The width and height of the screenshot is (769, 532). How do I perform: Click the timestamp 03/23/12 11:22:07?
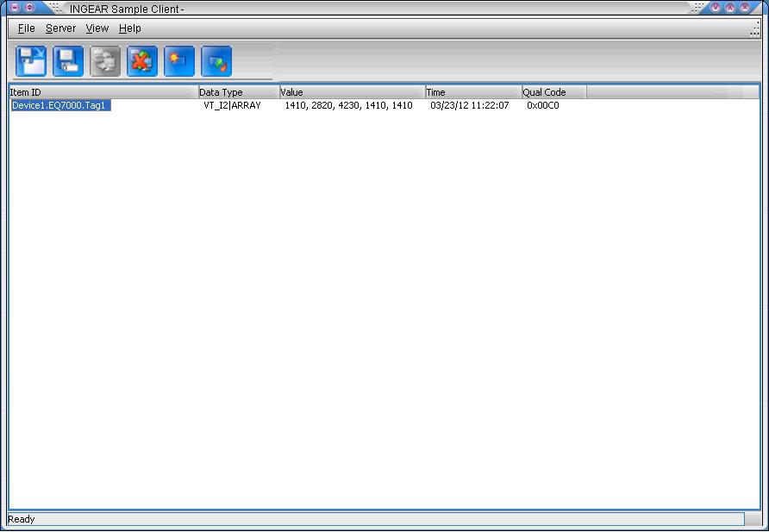(x=469, y=105)
